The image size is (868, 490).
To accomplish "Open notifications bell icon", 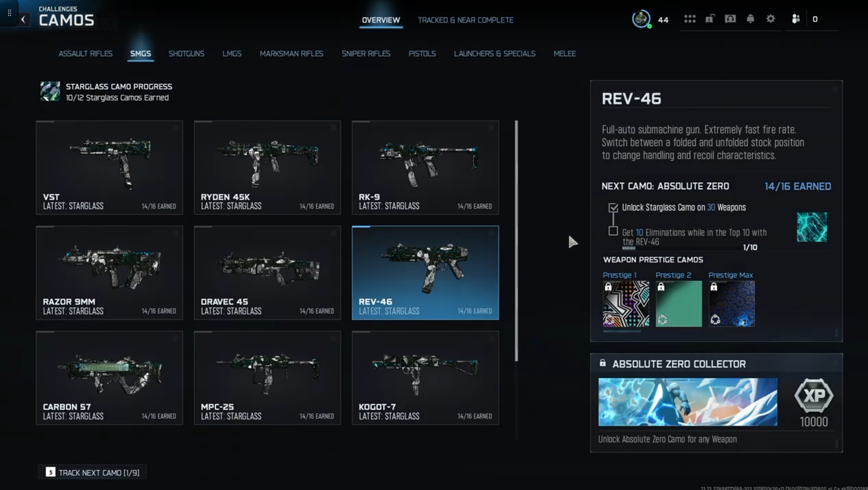I will [x=750, y=19].
